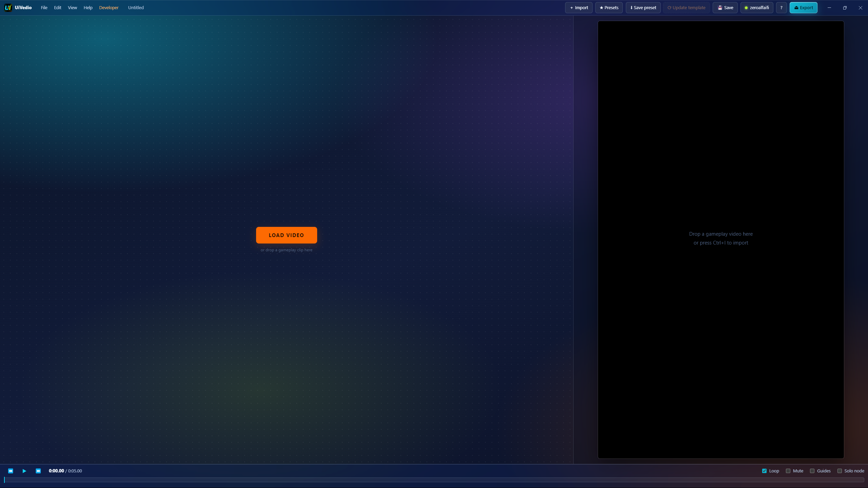868x488 pixels.
Task: Open the zeroalfaifi account button
Action: tap(757, 7)
